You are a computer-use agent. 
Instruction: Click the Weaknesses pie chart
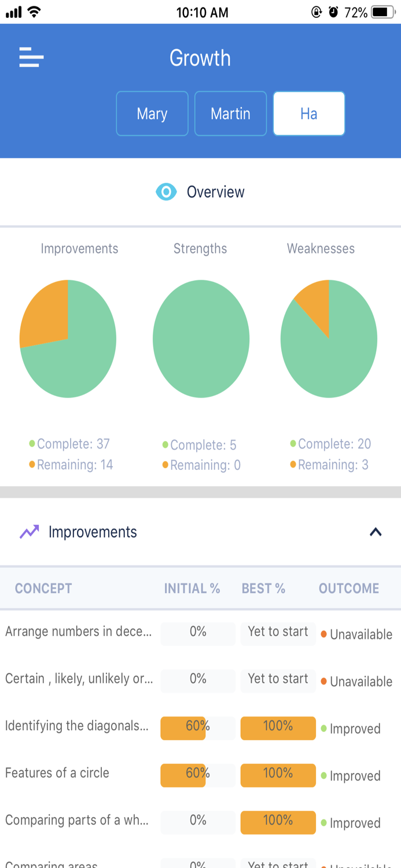[x=329, y=339]
